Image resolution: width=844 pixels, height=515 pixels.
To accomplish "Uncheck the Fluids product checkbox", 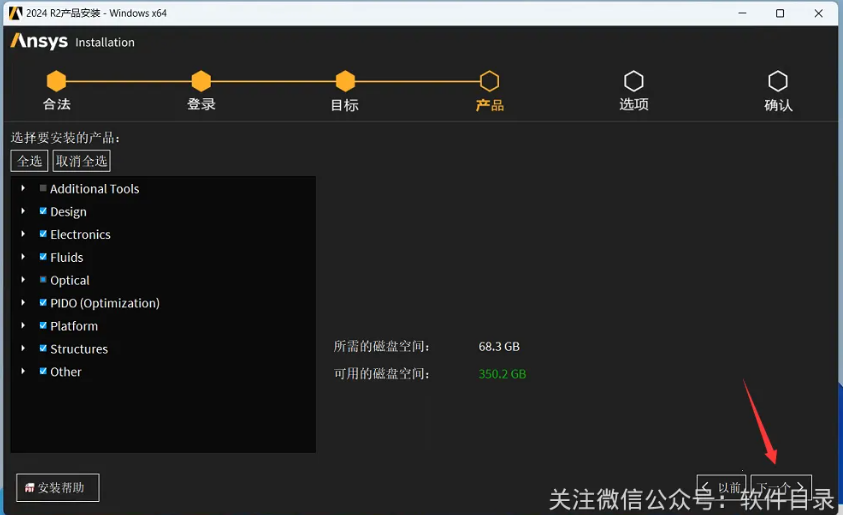I will (43, 257).
